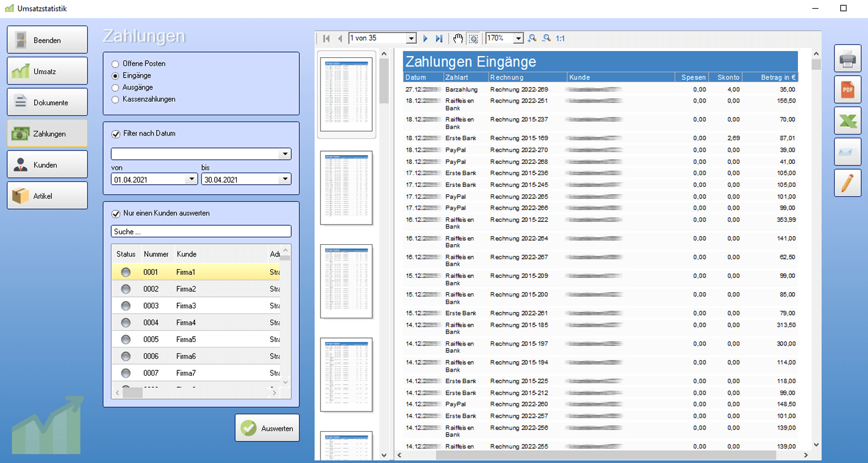Open the 170% zoom level dropdown
868x463 pixels.
(x=518, y=38)
